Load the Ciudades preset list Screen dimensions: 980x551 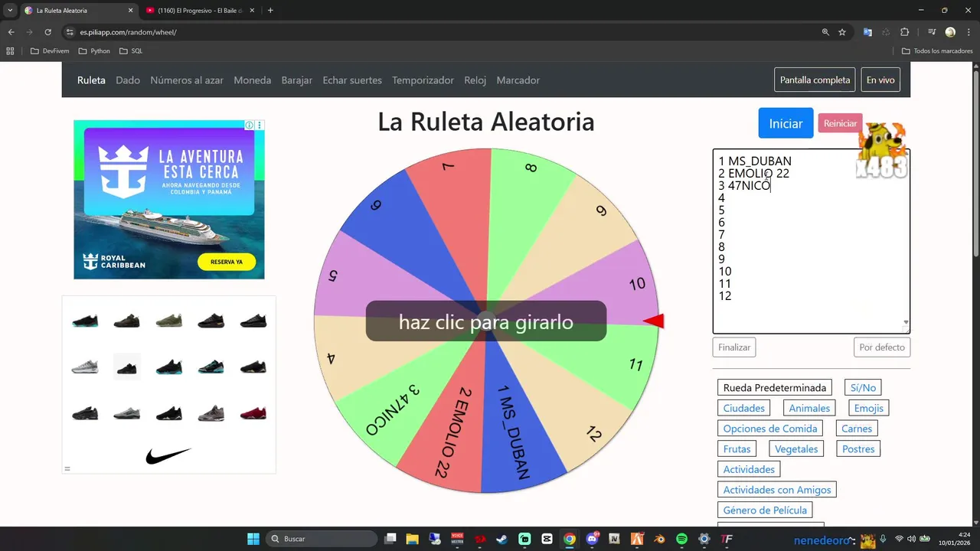pyautogui.click(x=744, y=408)
